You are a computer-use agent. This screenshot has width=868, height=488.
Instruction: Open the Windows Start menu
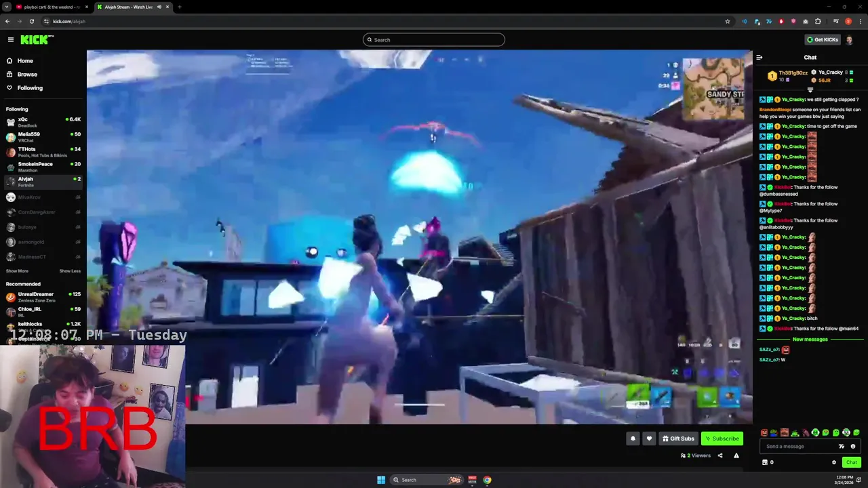tap(381, 480)
